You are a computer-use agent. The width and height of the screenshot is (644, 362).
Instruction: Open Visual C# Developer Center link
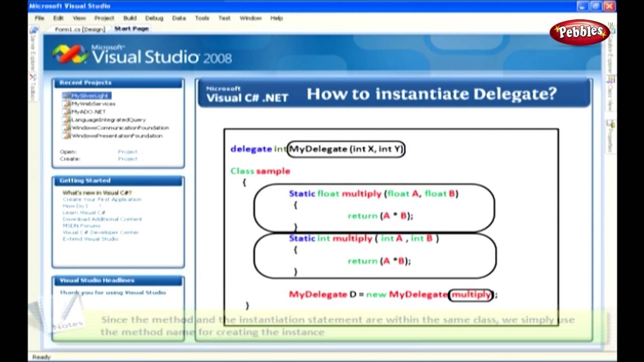point(101,232)
